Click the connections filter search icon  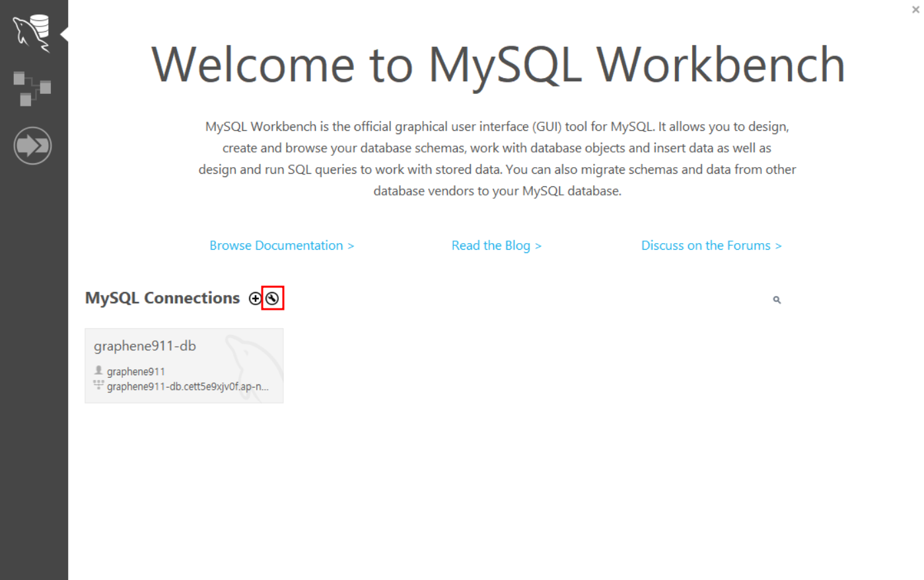pos(777,300)
